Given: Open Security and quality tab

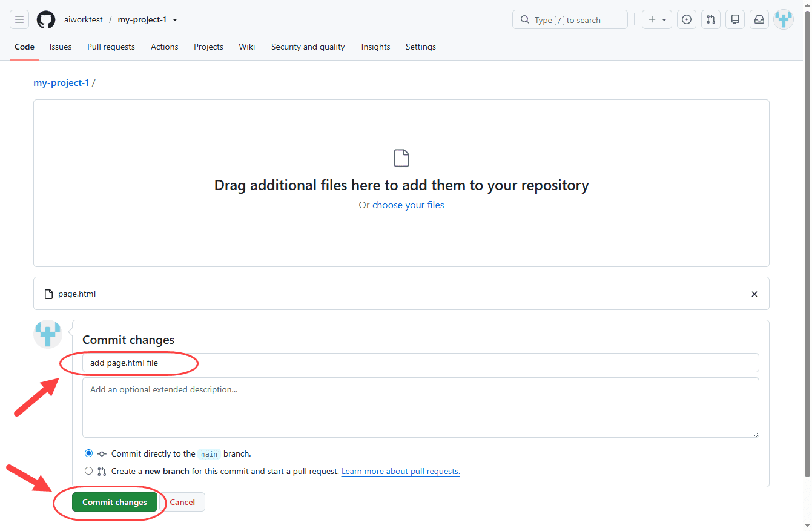Looking at the screenshot, I should (308, 47).
